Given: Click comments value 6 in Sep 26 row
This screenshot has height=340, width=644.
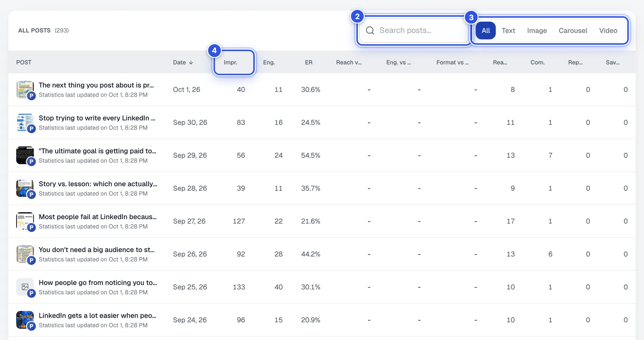Looking at the screenshot, I should coord(550,254).
